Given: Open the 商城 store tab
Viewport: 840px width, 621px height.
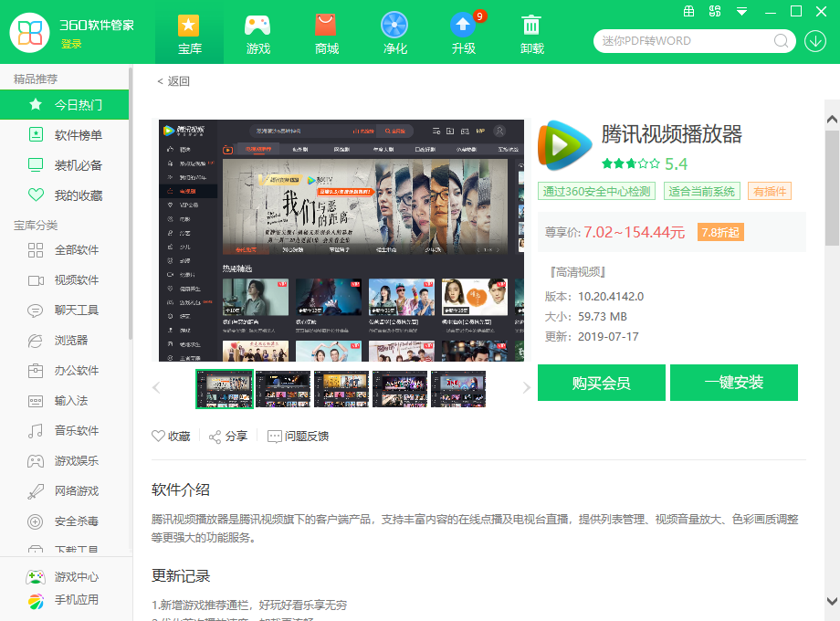Looking at the screenshot, I should pyautogui.click(x=326, y=35).
